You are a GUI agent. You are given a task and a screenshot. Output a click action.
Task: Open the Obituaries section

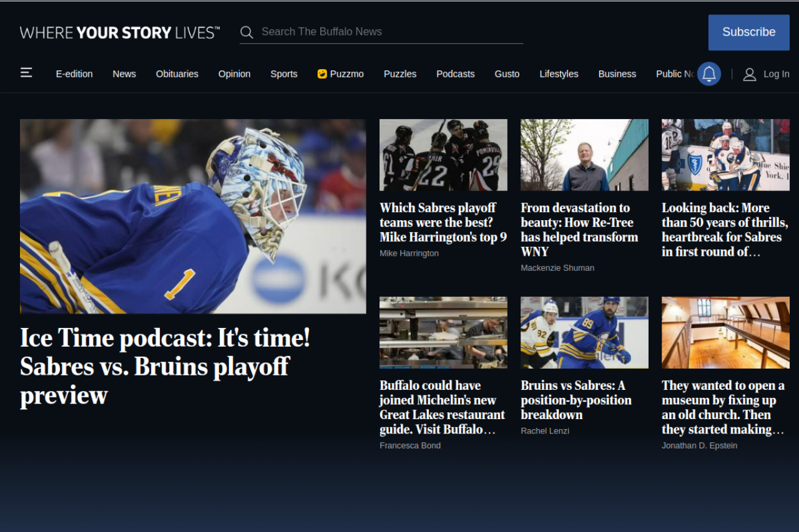coord(177,74)
